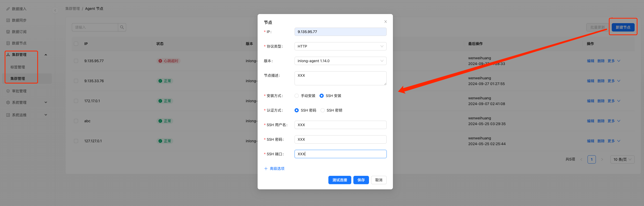This screenshot has width=644, height=206.
Task: Open the tag management submenu item
Action: 18,67
